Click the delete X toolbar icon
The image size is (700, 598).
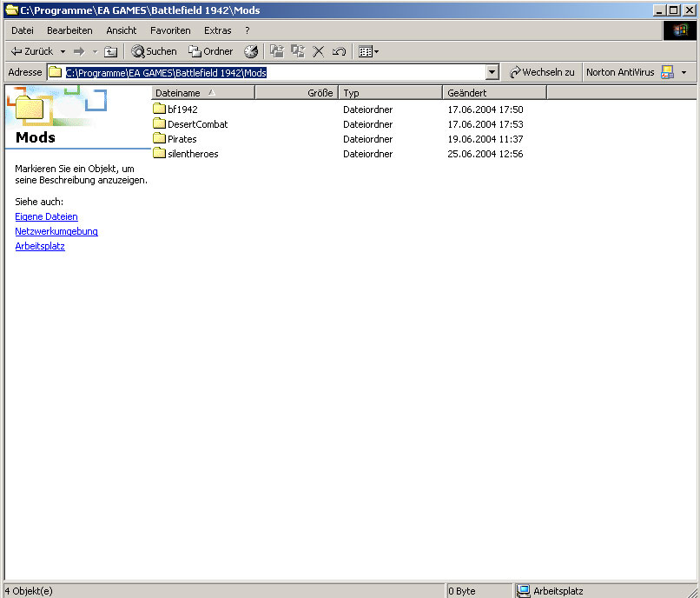(x=319, y=51)
